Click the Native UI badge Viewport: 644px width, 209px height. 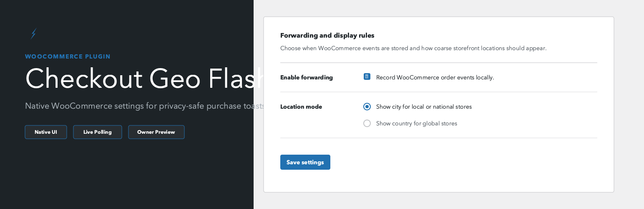pyautogui.click(x=46, y=132)
